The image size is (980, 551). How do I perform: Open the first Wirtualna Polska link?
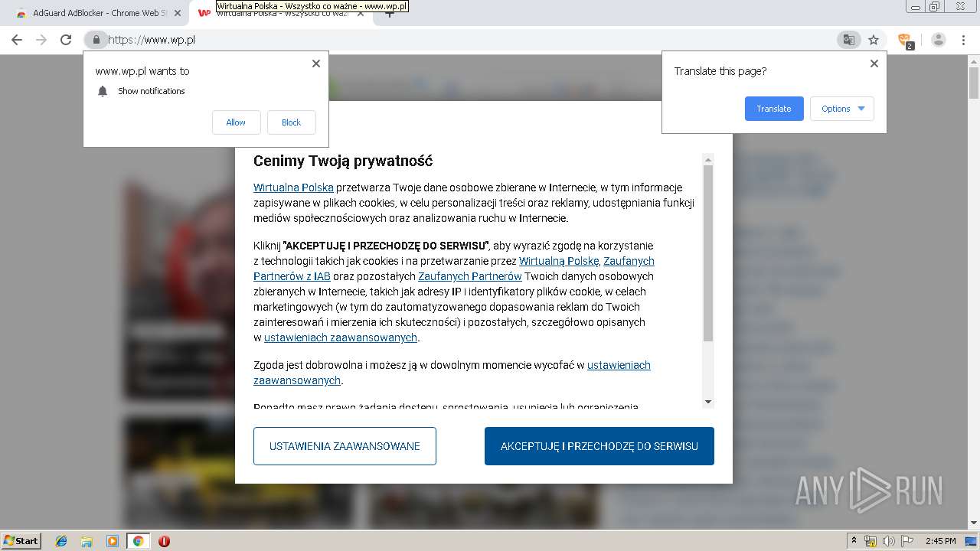pyautogui.click(x=293, y=187)
